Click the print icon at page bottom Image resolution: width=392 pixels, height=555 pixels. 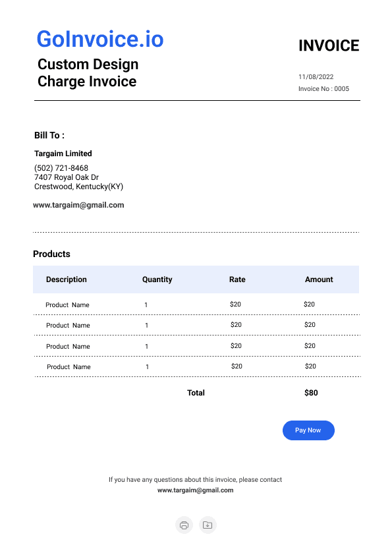[x=184, y=525]
